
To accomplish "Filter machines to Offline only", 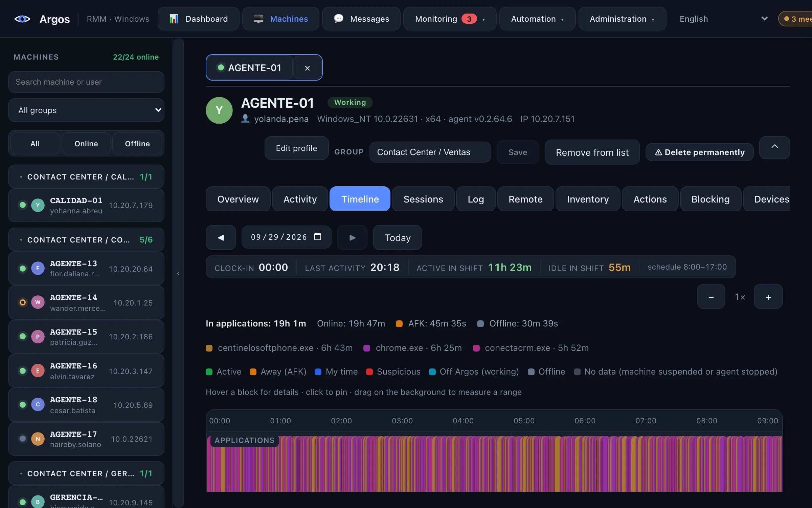I will (137, 144).
